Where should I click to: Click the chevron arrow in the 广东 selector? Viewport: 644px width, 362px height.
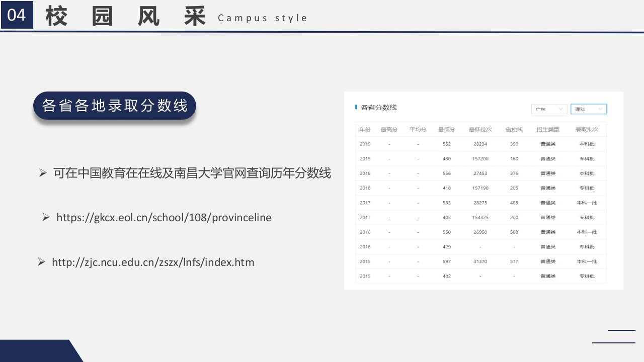[x=560, y=109]
